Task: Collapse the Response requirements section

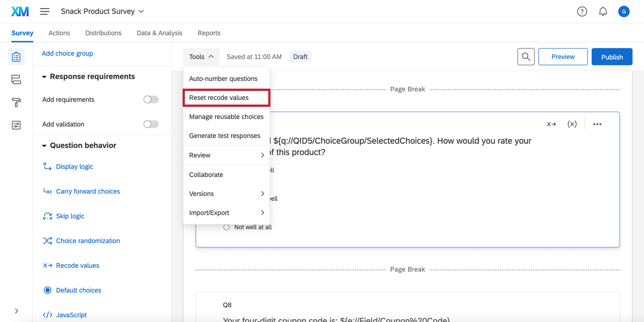Action: tap(44, 77)
